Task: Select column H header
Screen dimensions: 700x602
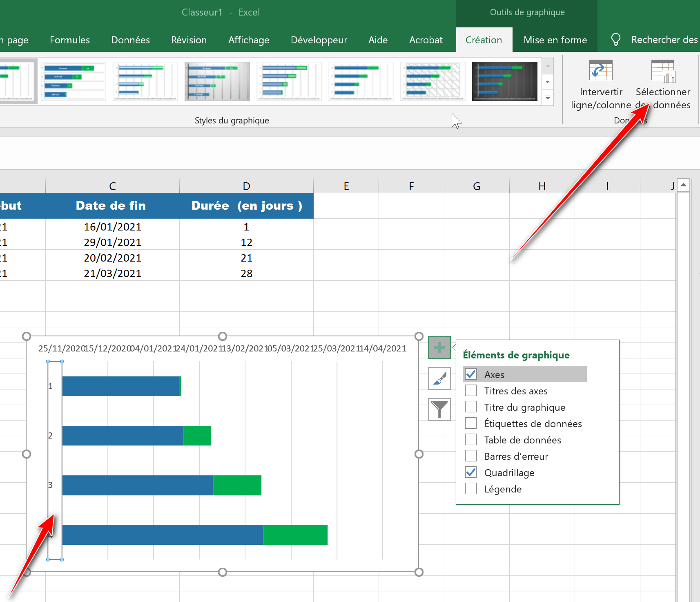Action: pyautogui.click(x=542, y=186)
